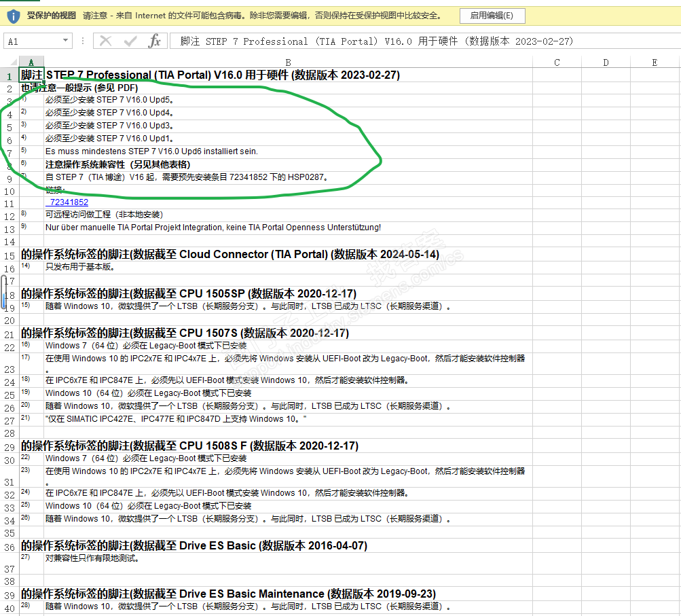681x616 pixels.
Task: Click heading mentioning CPU 1508S F
Action: pyautogui.click(x=190, y=446)
